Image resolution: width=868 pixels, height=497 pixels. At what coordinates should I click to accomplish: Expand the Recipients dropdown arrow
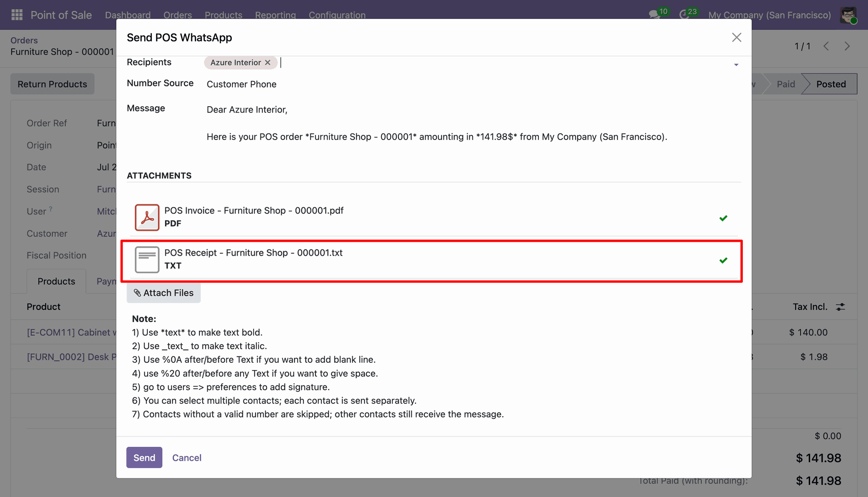click(736, 65)
